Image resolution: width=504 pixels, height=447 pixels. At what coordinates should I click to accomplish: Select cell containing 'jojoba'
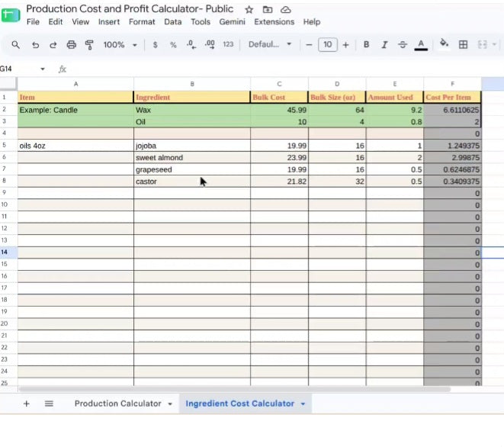coord(192,146)
